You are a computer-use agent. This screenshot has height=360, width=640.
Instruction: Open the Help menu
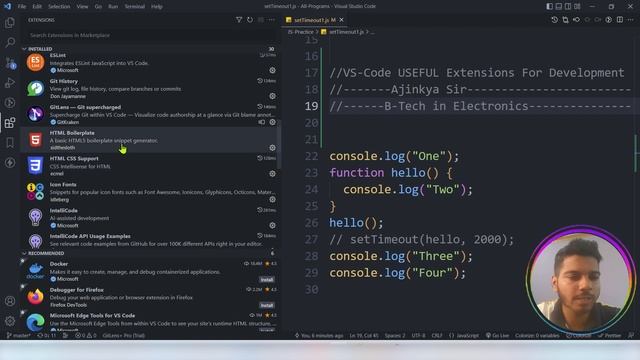tap(157, 7)
